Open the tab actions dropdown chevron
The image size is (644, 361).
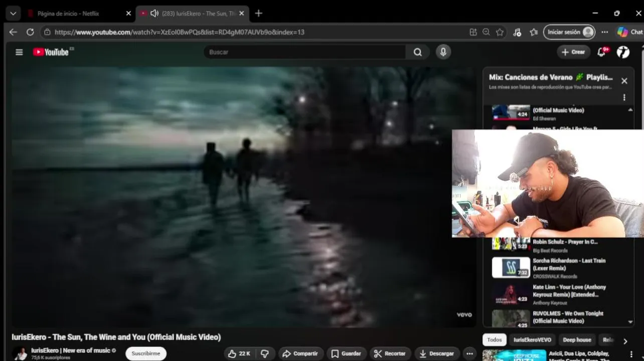[13, 14]
